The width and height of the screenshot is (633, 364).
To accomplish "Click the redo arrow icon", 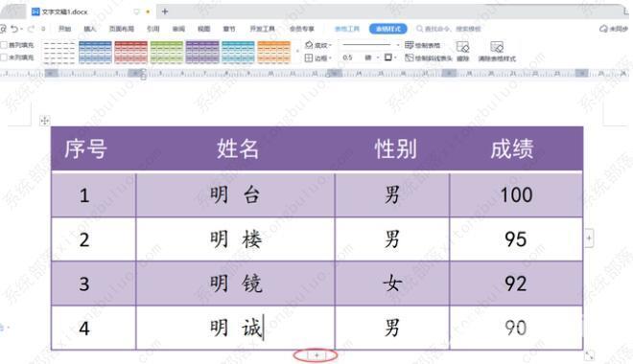I will (31, 29).
